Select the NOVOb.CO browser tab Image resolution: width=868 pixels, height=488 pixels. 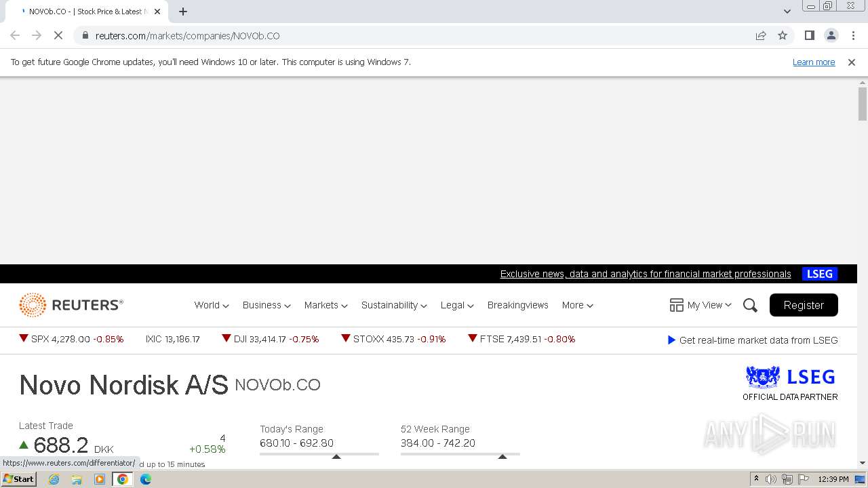click(86, 12)
